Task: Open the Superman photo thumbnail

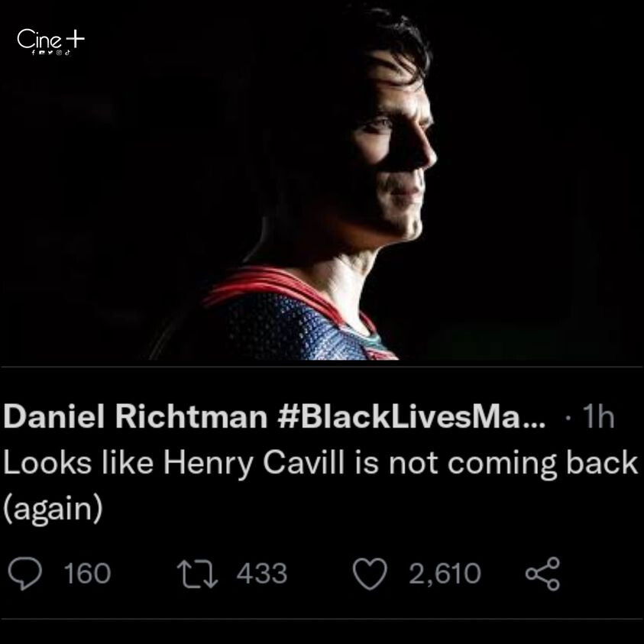Action: click(322, 181)
